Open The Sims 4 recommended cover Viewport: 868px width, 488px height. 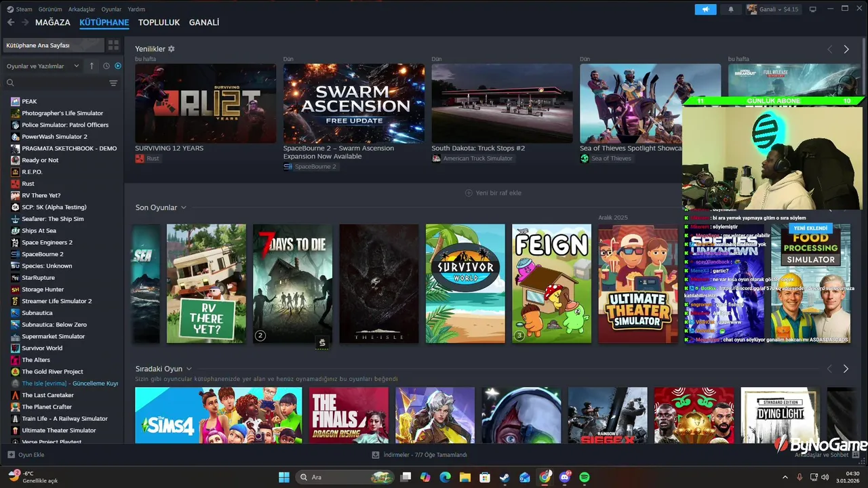pyautogui.click(x=218, y=415)
